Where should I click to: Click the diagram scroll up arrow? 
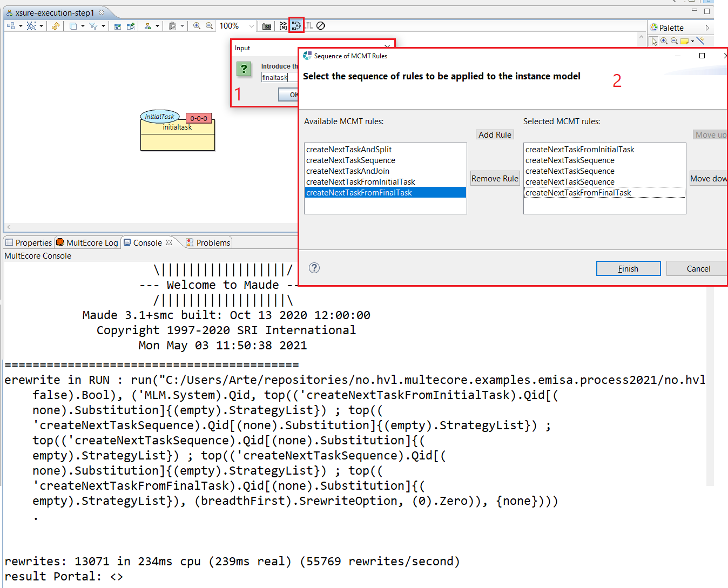[641, 38]
